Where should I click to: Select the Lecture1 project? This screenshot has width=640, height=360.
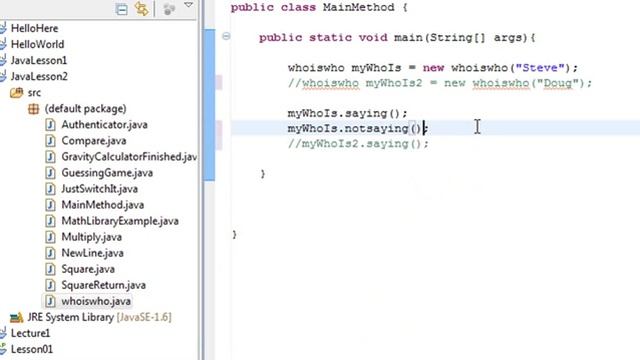pos(31,333)
